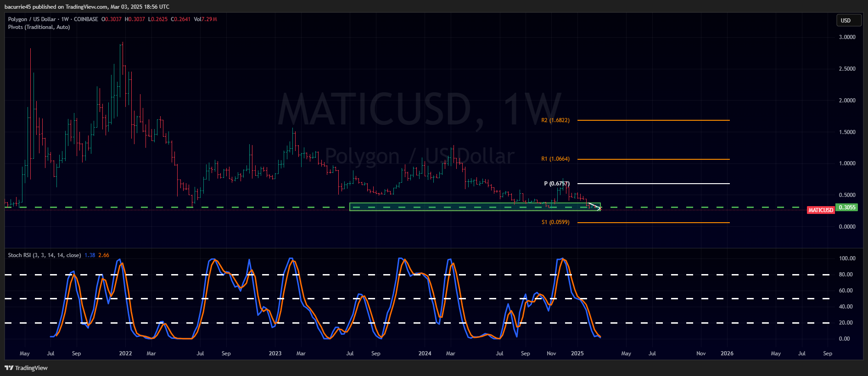Viewport: 868px width, 376px height.
Task: Click the 3.0000 price axis value
Action: (x=847, y=37)
